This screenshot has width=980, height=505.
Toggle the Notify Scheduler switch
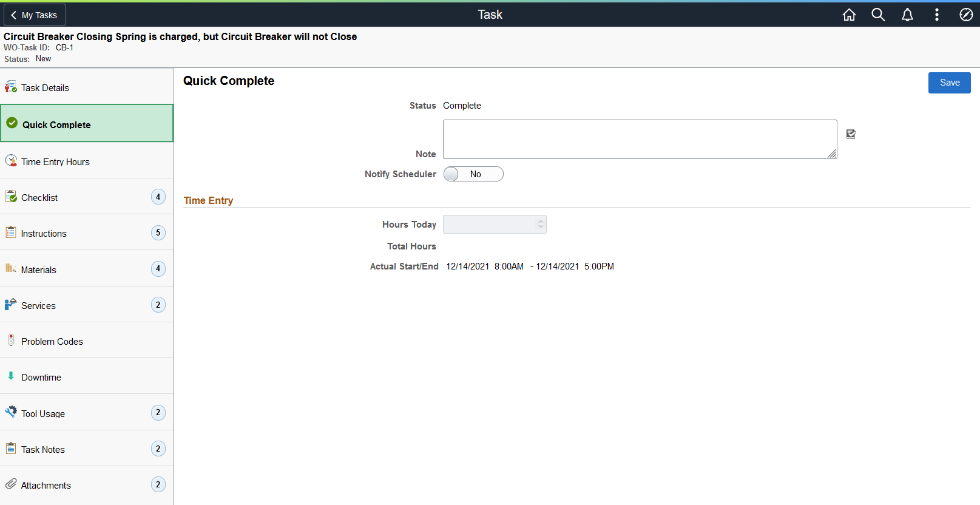pos(473,174)
